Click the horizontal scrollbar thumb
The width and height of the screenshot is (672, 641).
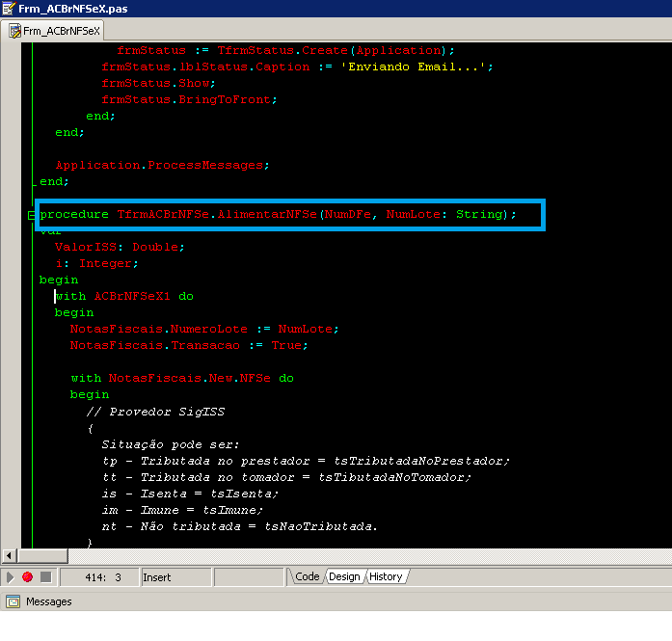[x=42, y=556]
